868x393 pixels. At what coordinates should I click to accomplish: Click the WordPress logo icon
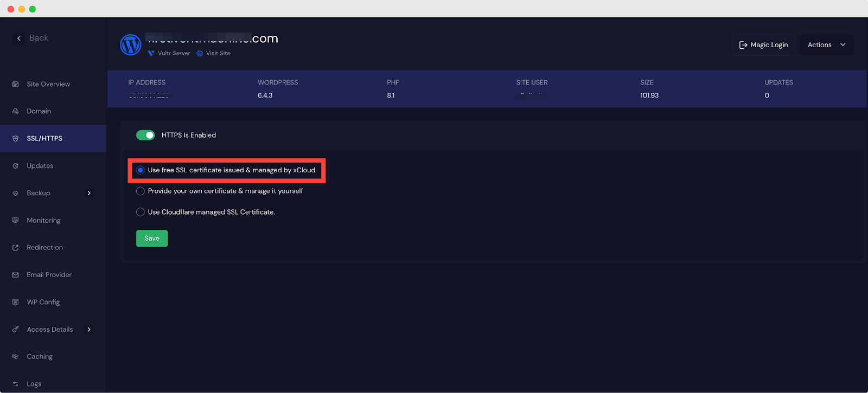[131, 44]
